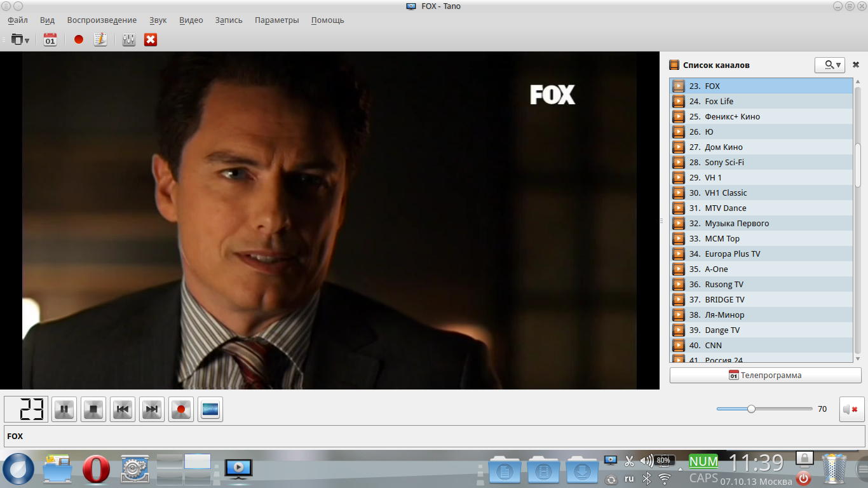This screenshot has height=488, width=868.
Task: Click the Телепрограмма button
Action: click(x=765, y=376)
